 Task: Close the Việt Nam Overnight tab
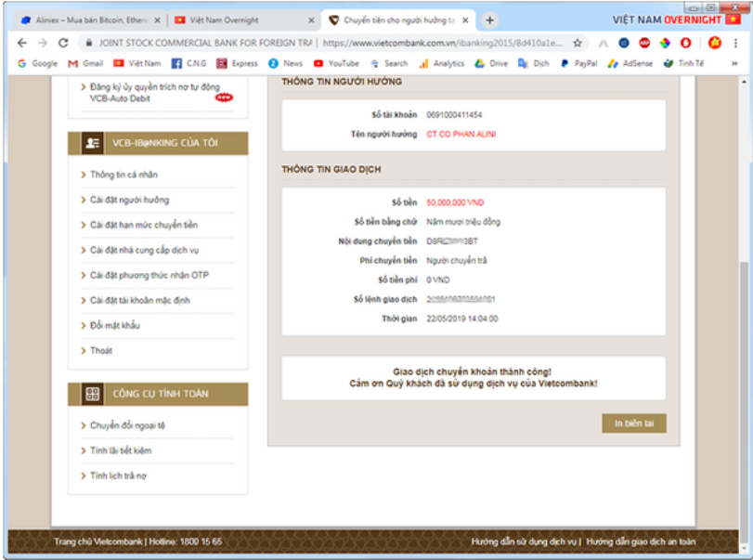click(311, 20)
